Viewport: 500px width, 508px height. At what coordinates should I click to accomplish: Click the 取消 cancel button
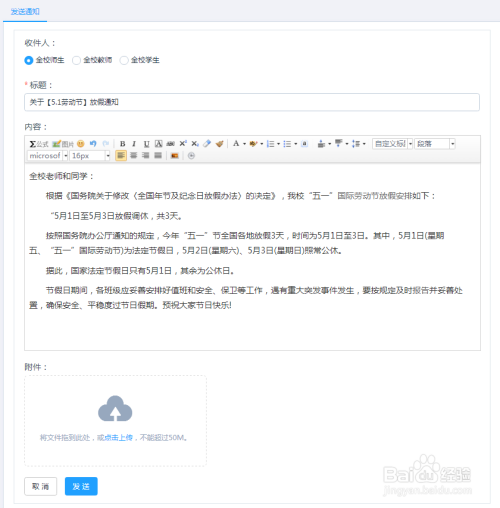[x=41, y=486]
